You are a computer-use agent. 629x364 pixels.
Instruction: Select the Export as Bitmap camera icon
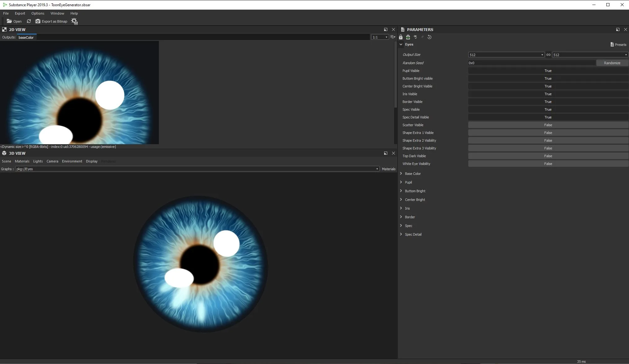pyautogui.click(x=38, y=21)
